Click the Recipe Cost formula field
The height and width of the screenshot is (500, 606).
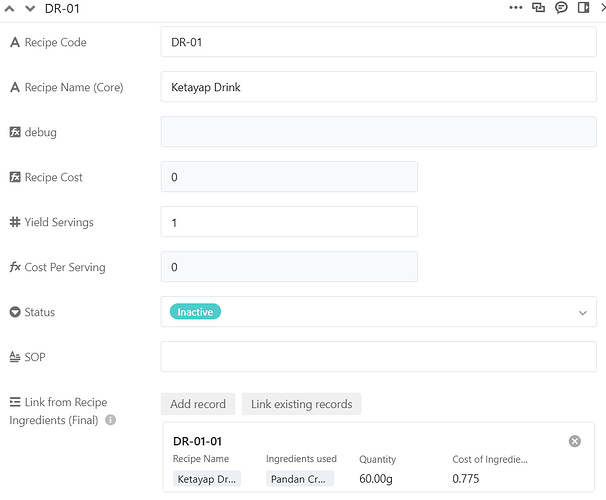(289, 177)
